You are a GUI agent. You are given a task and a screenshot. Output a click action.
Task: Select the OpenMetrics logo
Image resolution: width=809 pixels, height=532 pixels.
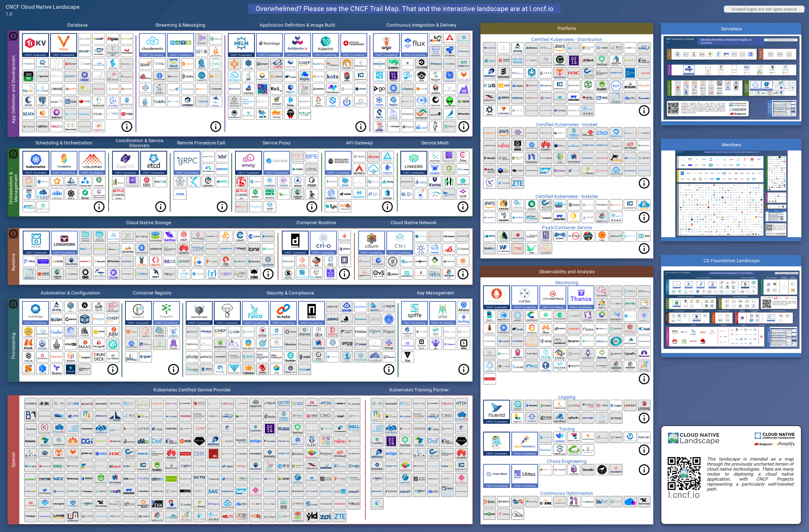pos(553,297)
